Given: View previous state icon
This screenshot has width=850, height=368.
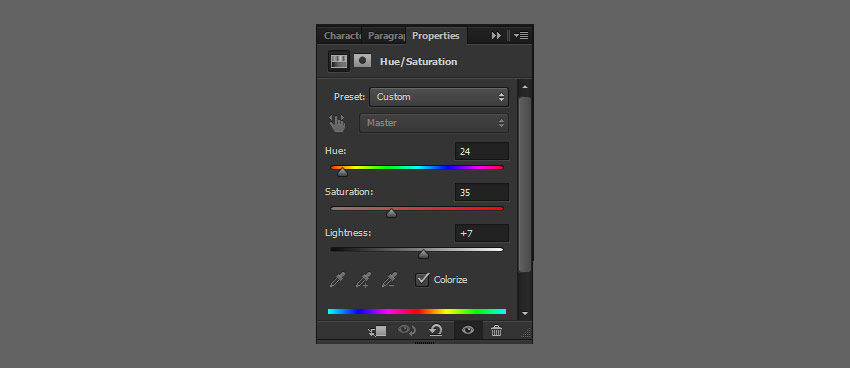Looking at the screenshot, I should [x=407, y=330].
